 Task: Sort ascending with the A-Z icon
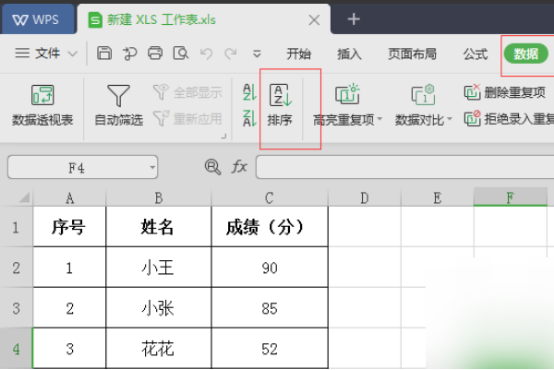tap(249, 92)
